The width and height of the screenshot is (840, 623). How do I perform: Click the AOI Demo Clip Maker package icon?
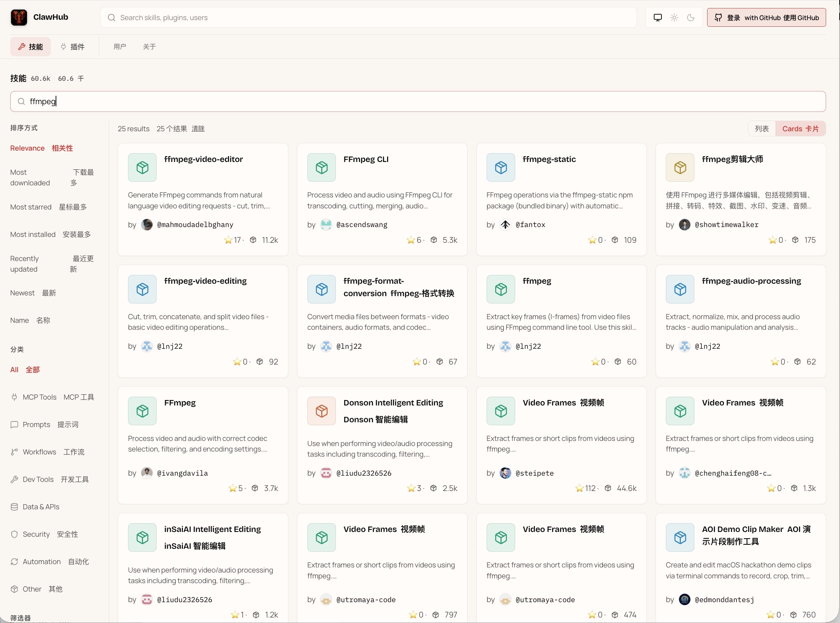pyautogui.click(x=680, y=537)
